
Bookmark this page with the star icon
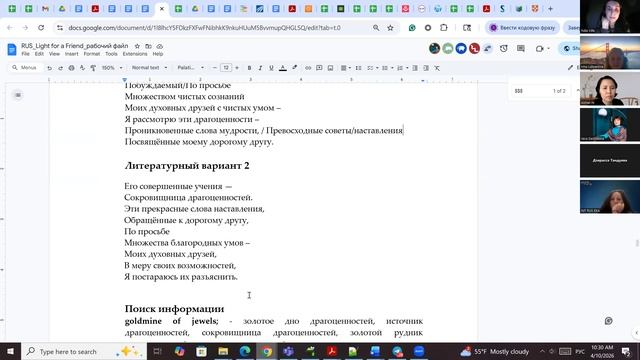pos(391,28)
